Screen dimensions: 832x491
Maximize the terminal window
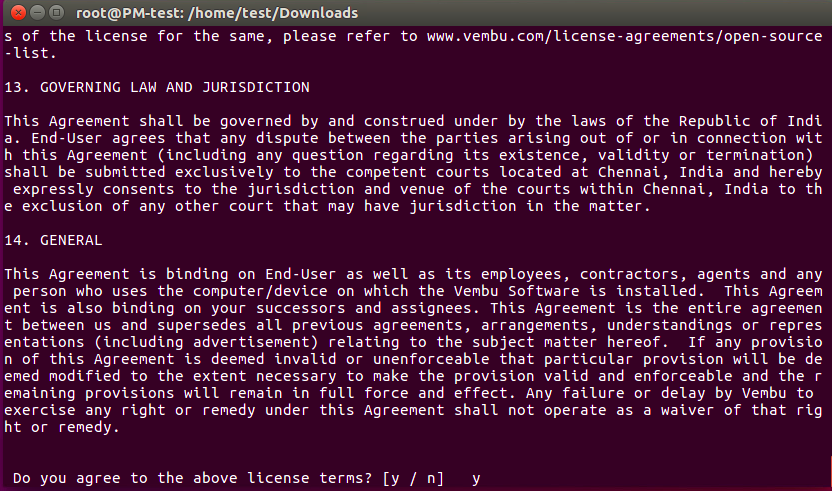pyautogui.click(x=56, y=12)
